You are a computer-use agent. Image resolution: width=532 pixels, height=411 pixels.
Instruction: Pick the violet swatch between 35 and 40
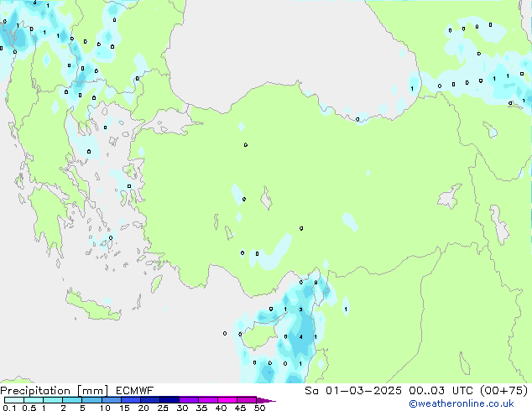208,400
